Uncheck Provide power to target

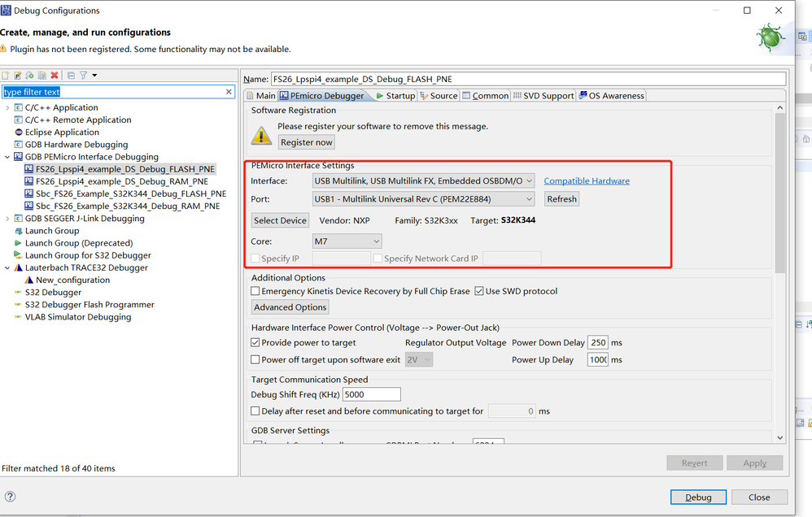[255, 343]
